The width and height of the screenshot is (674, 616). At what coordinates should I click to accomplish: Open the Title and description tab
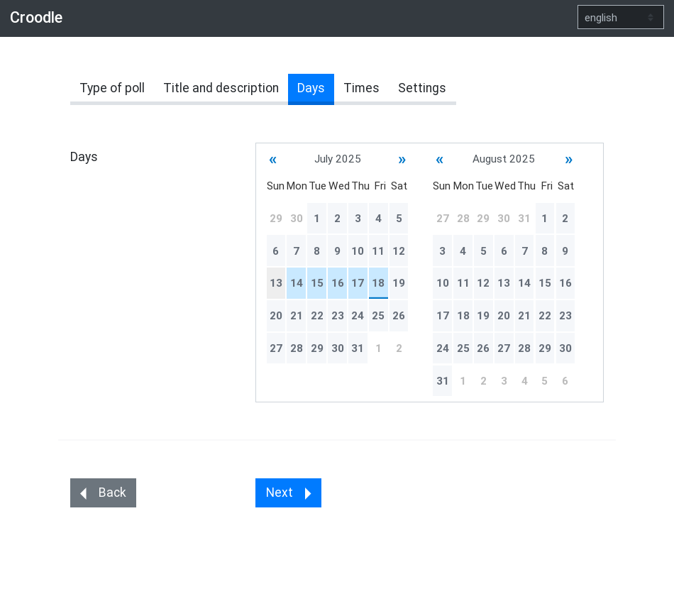(221, 88)
